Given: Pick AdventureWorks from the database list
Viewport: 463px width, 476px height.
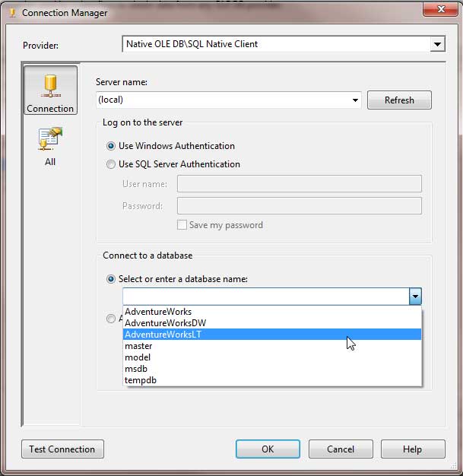Looking at the screenshot, I should 158,312.
